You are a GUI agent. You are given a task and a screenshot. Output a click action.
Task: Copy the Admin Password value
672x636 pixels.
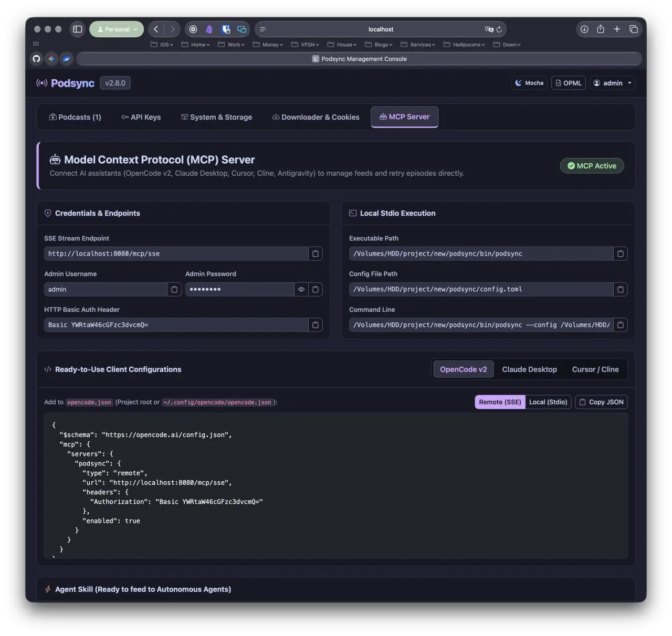click(316, 289)
